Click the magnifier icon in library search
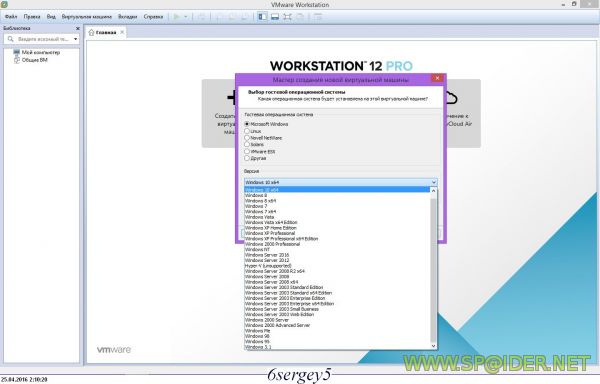Viewport: 600px width, 384px height. coord(10,39)
